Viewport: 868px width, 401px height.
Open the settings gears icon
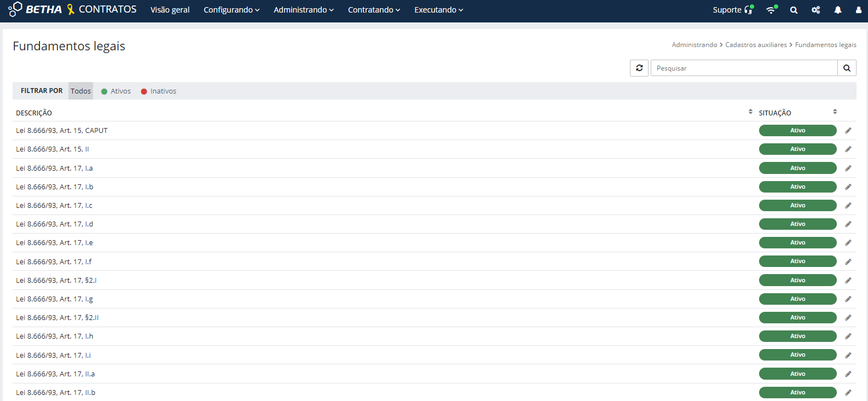pyautogui.click(x=816, y=10)
